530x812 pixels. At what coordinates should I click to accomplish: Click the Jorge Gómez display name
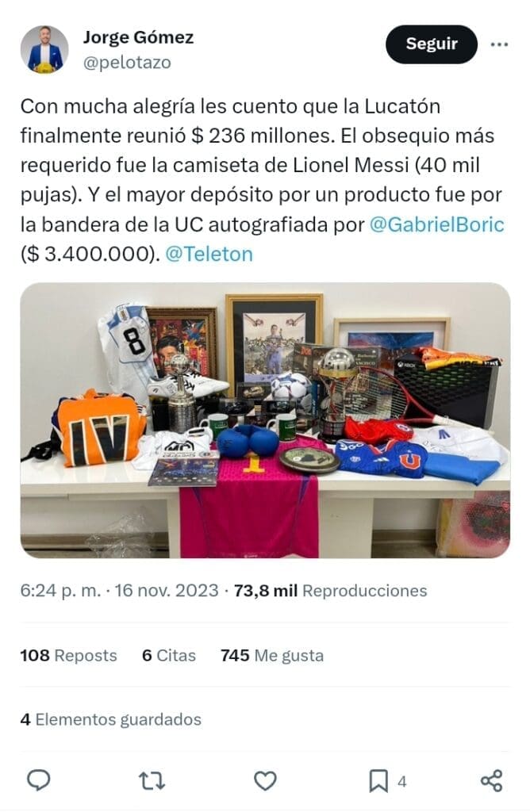click(x=138, y=37)
